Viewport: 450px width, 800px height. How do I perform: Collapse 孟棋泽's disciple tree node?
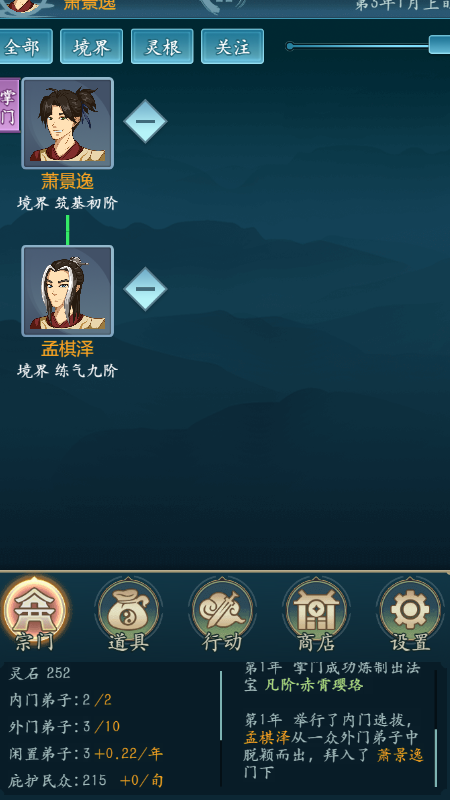click(x=145, y=289)
